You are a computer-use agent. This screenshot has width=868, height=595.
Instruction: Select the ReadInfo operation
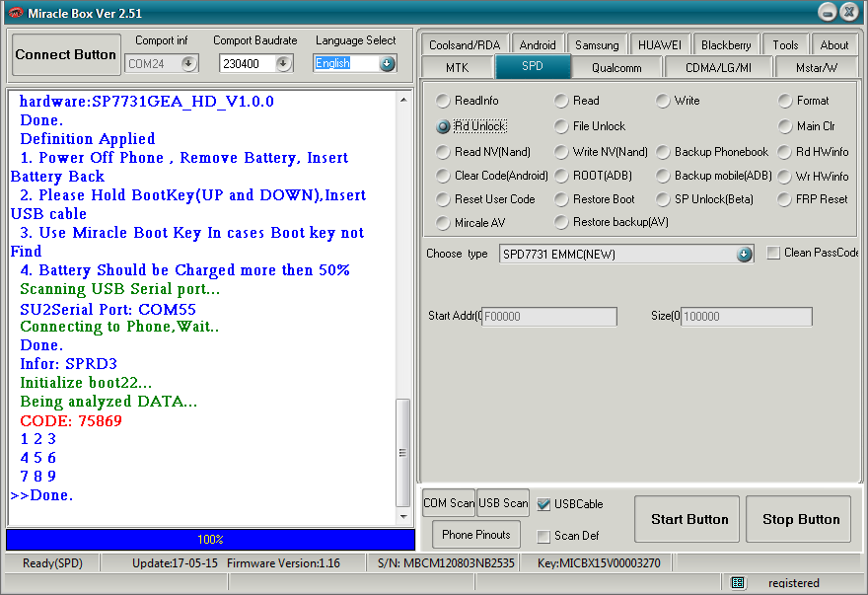[x=443, y=100]
